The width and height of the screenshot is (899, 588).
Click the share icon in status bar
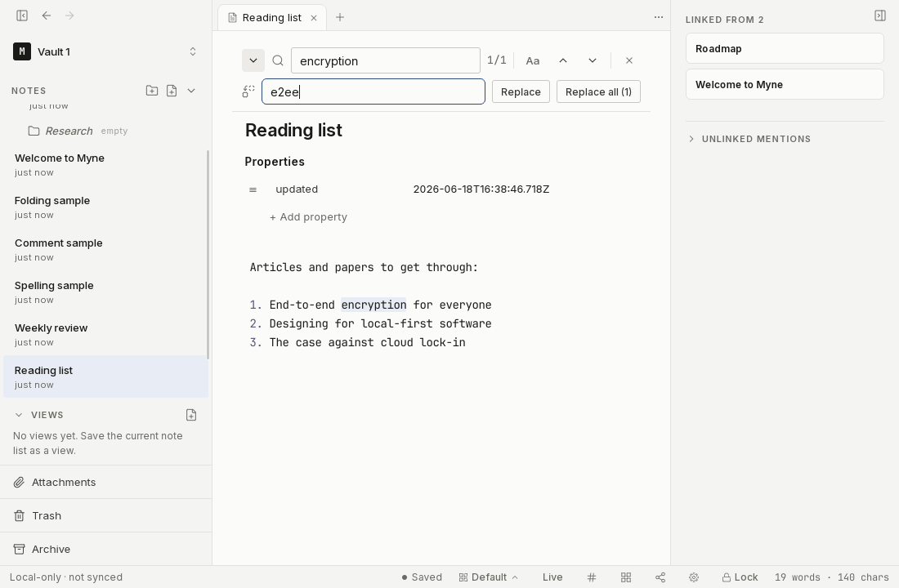660,577
